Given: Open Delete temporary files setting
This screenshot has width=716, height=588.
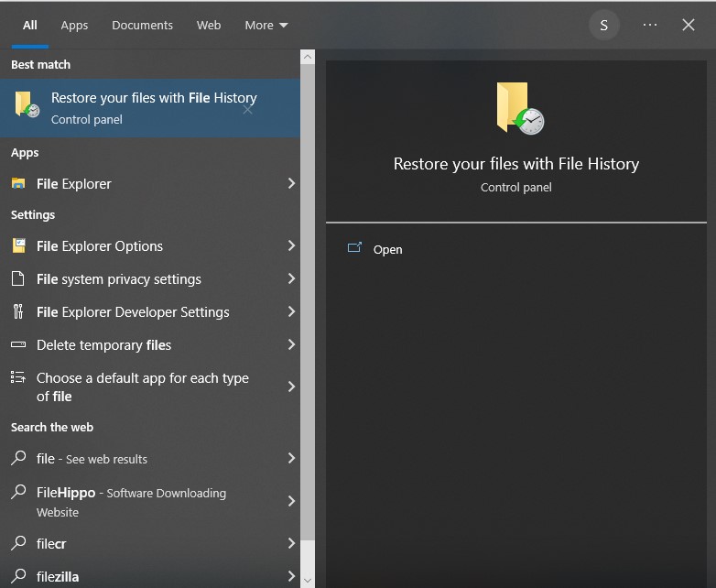Looking at the screenshot, I should coord(150,344).
